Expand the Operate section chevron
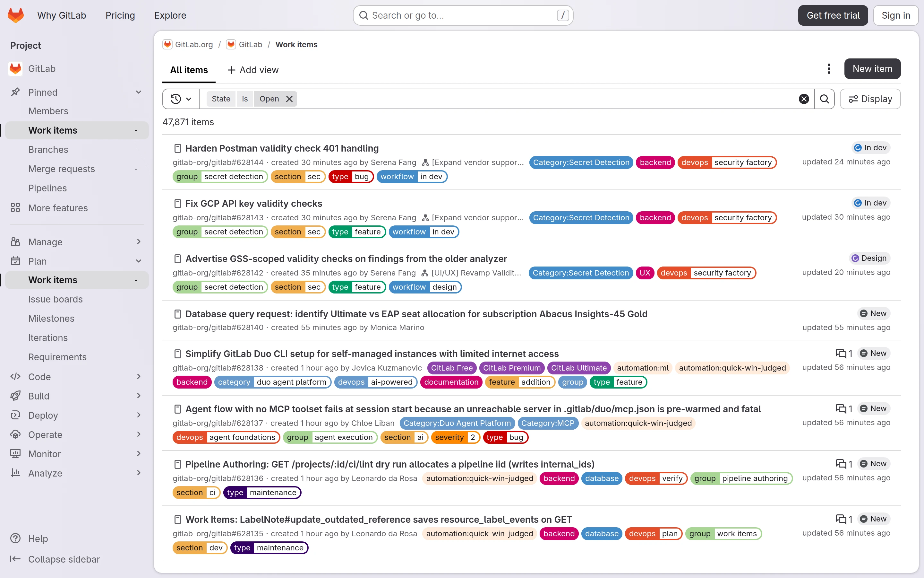This screenshot has width=924, height=578. pos(139,434)
